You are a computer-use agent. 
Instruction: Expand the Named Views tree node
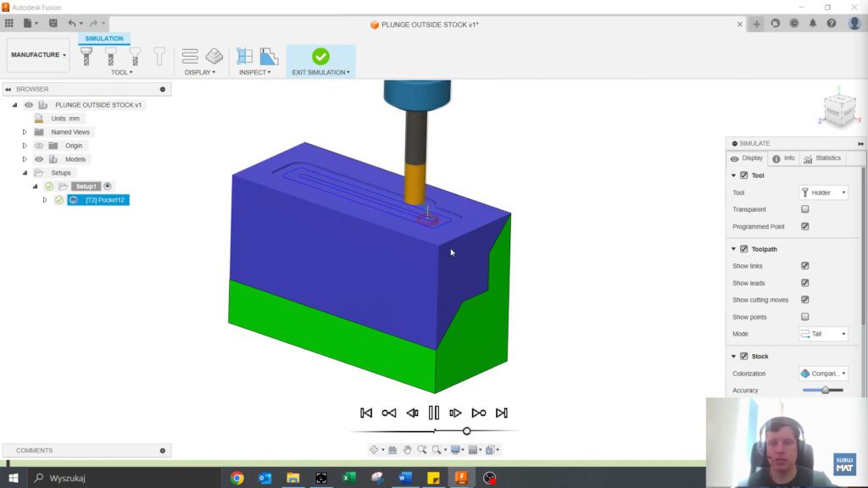25,132
